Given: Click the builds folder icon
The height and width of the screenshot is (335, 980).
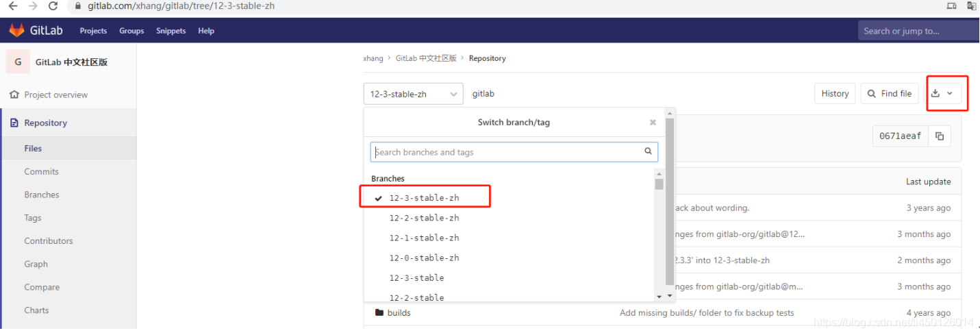Looking at the screenshot, I should [x=379, y=313].
